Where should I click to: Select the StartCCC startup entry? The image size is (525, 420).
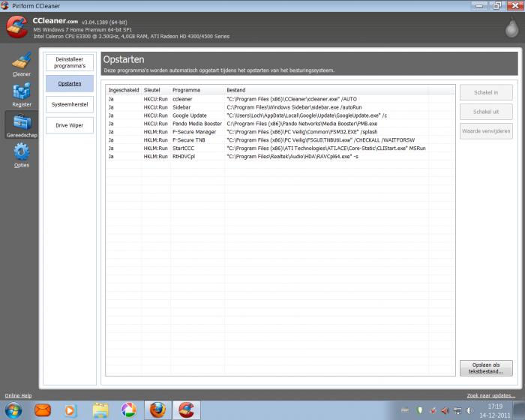[x=280, y=148]
